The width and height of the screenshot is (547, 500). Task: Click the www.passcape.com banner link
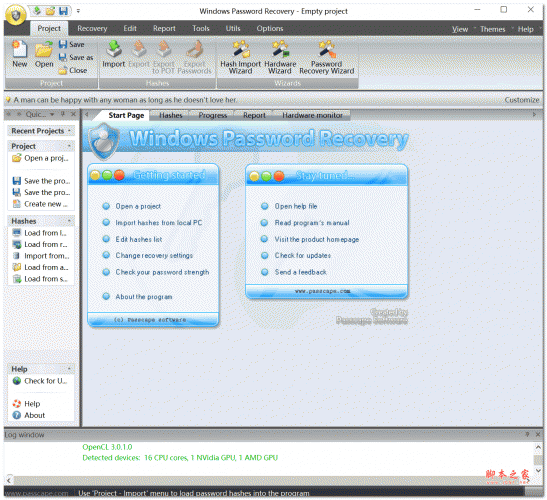click(x=323, y=291)
